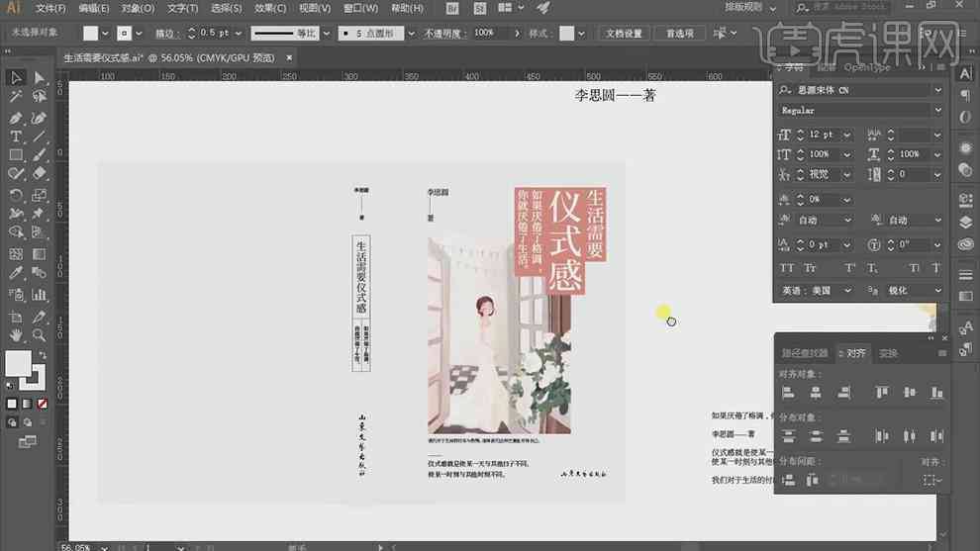The height and width of the screenshot is (551, 980).
Task: Toggle Superscript in Character panel
Action: (849, 268)
